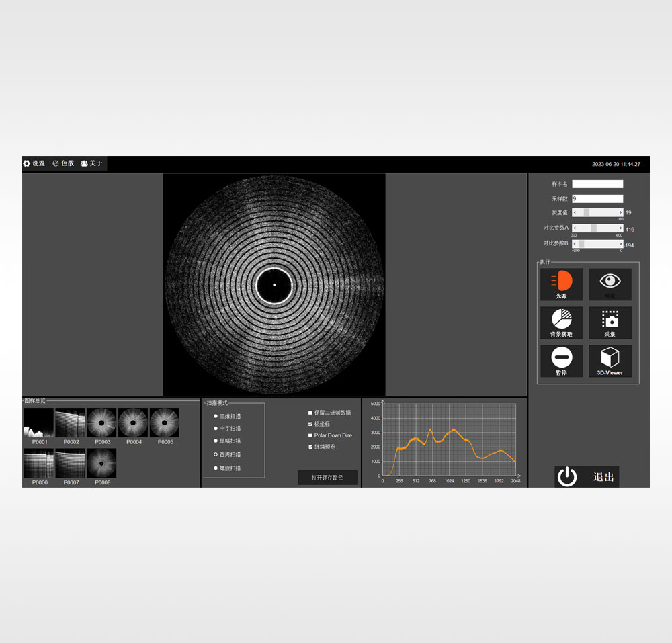Click the 灰度值 slider right arrow
The width and height of the screenshot is (672, 643).
click(x=620, y=212)
